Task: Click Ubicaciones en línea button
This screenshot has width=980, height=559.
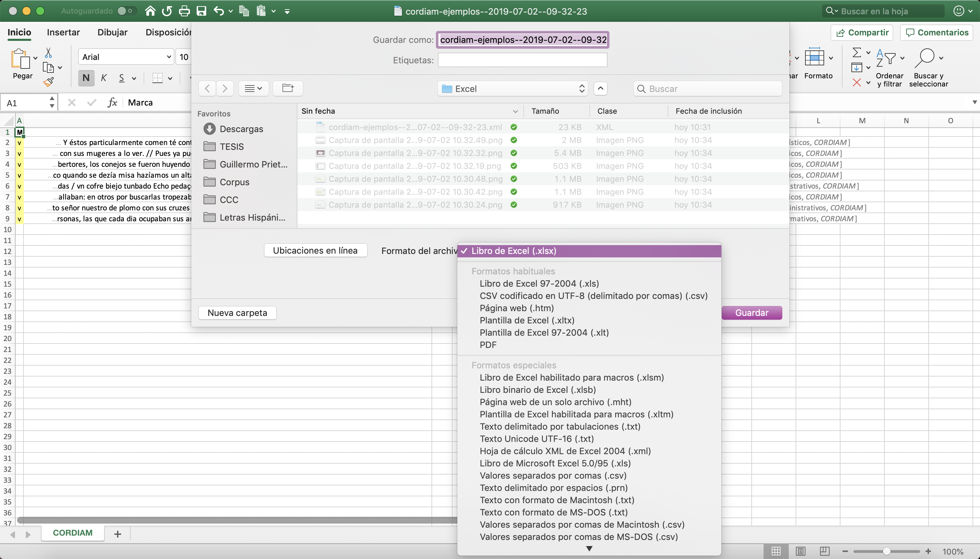Action: click(315, 250)
